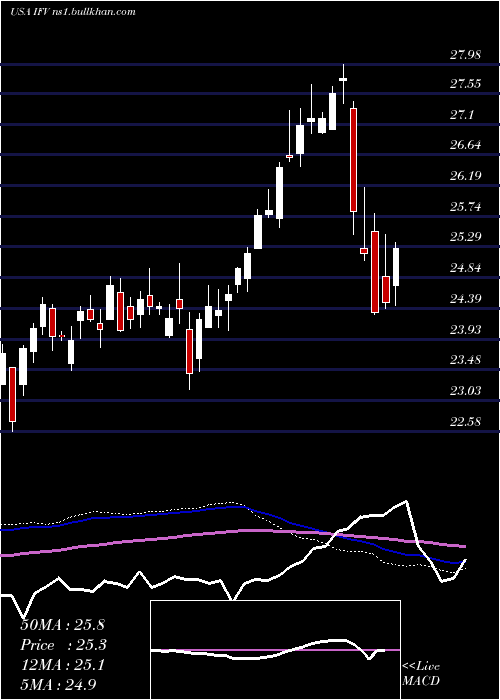
Task: Click the <<Live MACD label
Action: coord(421,673)
